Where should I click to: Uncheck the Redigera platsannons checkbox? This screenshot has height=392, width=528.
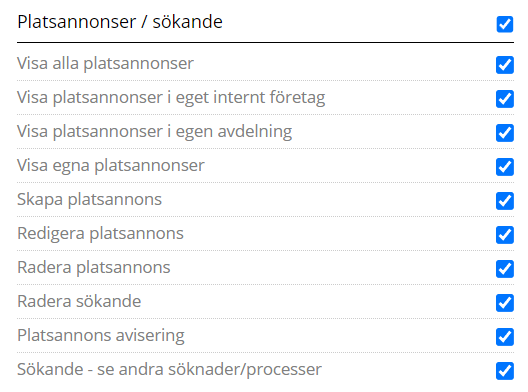tap(505, 235)
